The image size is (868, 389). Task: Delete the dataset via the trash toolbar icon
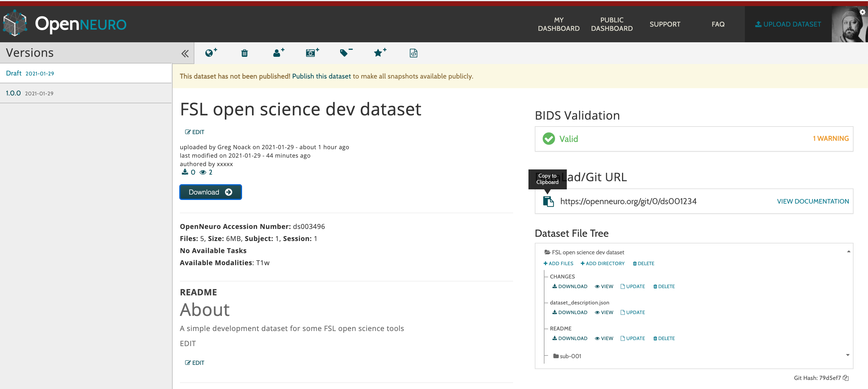point(244,53)
